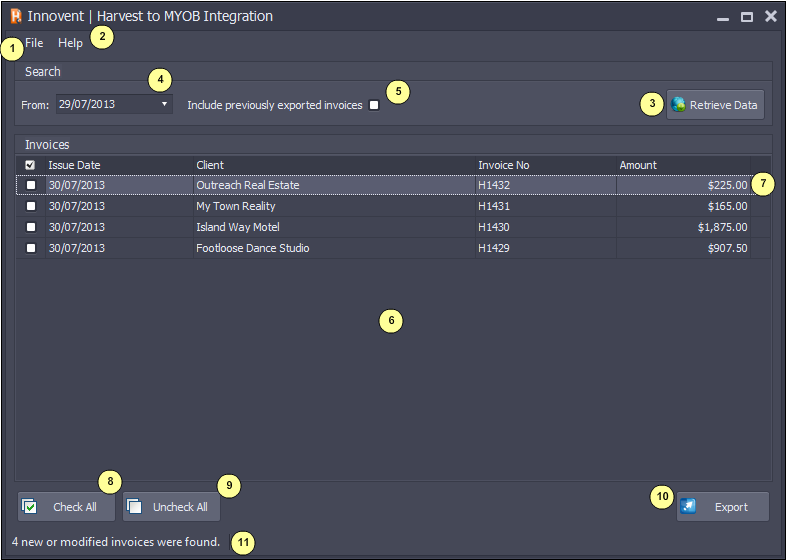Image resolution: width=786 pixels, height=560 pixels.
Task: Click invoice number H1429
Action: tap(494, 248)
